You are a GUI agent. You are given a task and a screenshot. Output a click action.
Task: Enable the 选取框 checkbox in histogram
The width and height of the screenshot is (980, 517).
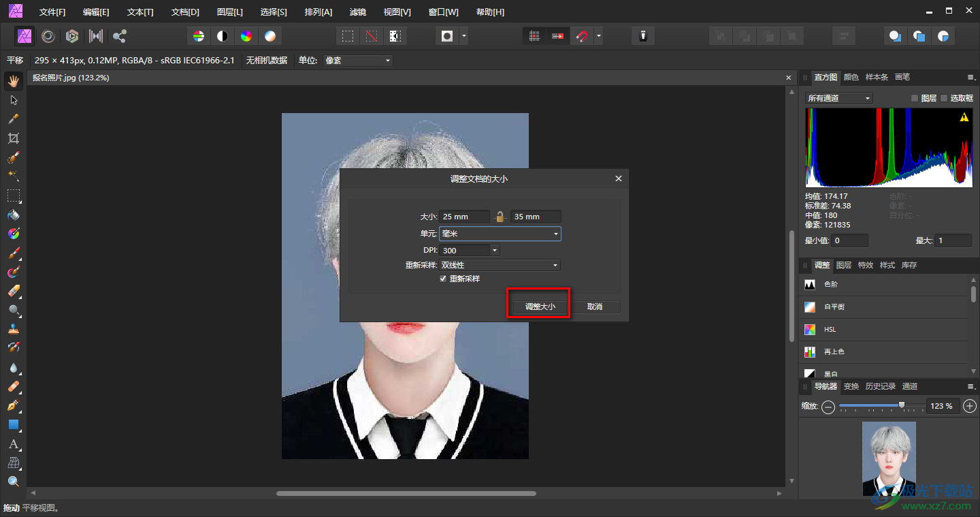pyautogui.click(x=944, y=98)
